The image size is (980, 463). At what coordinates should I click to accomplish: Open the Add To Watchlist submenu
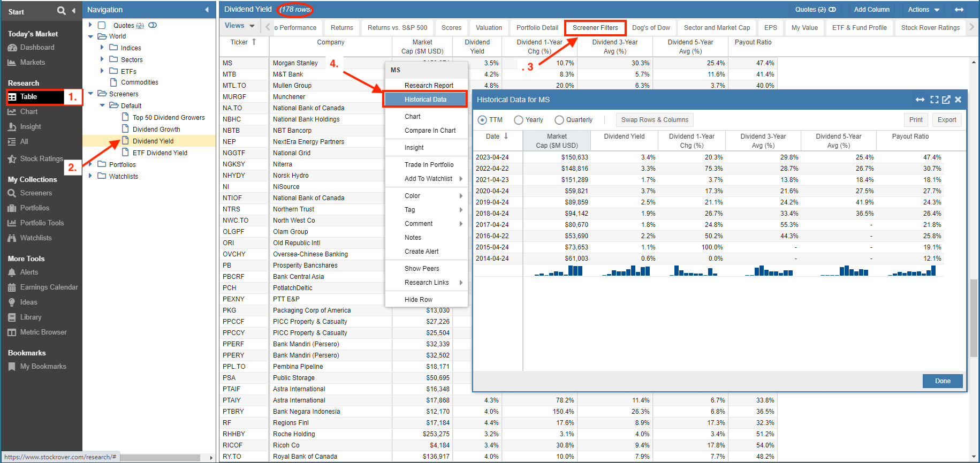click(427, 179)
